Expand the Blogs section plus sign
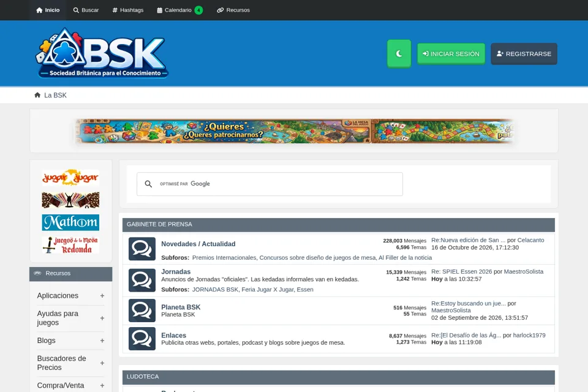The image size is (588, 392). [x=102, y=341]
